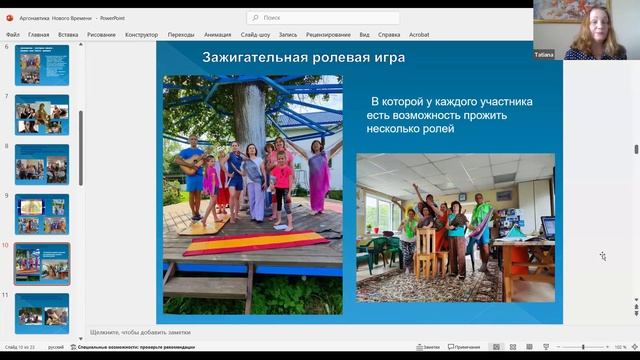
Task: Click the 'русский' language indicator
Action: pyautogui.click(x=56, y=347)
